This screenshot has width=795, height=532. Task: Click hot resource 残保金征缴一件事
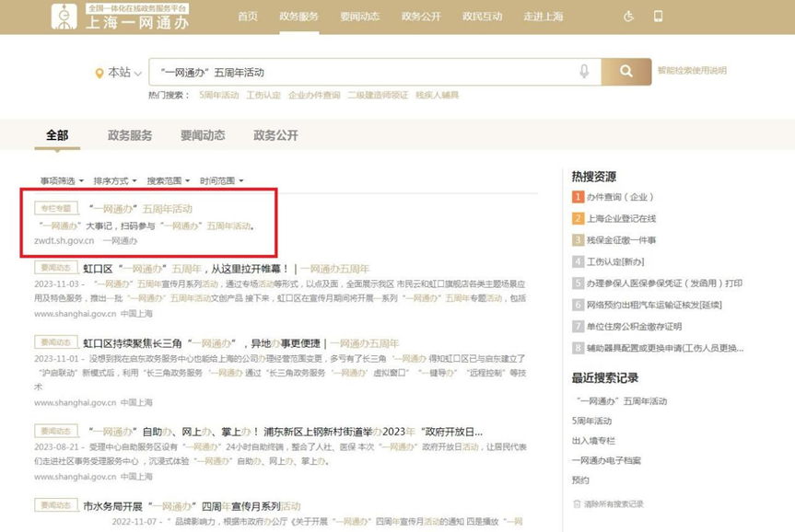(622, 240)
